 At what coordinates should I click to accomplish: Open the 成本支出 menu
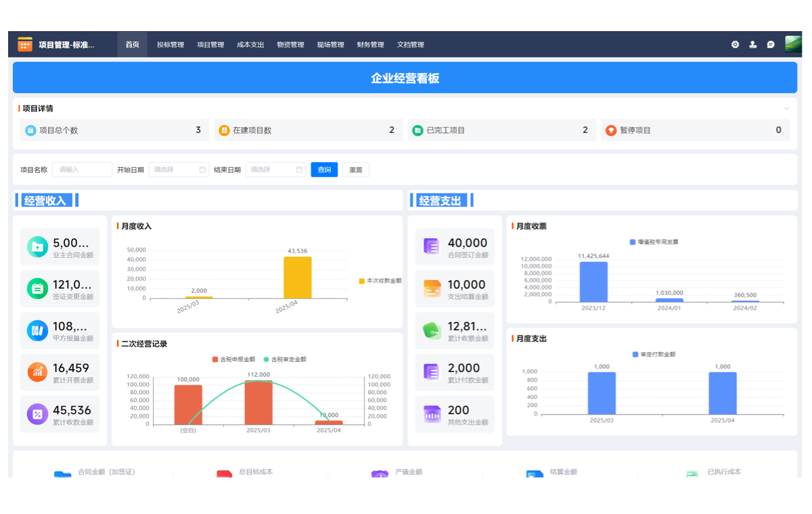pos(250,45)
